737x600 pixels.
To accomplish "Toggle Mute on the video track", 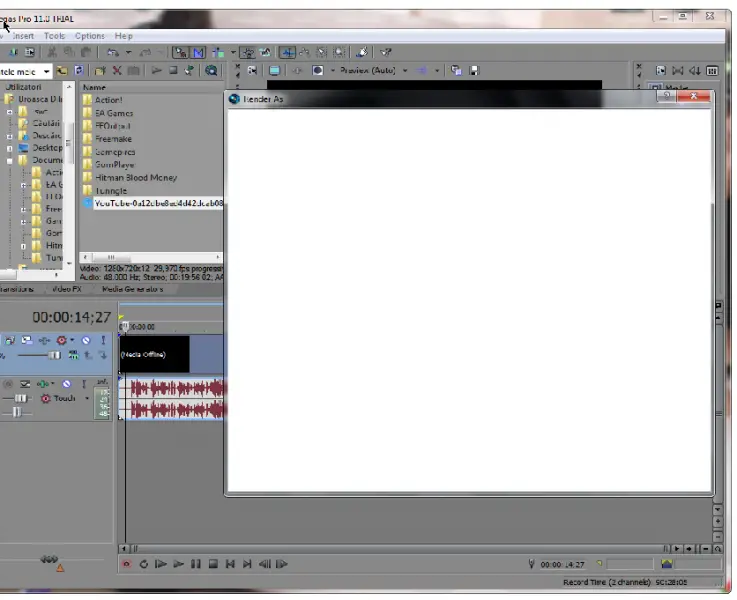I will [x=86, y=340].
